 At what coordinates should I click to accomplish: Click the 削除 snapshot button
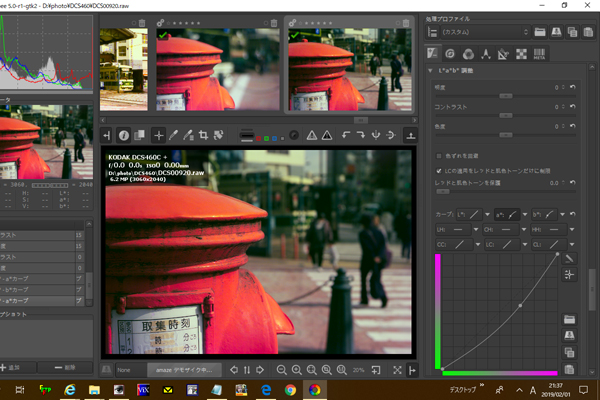pos(66,367)
